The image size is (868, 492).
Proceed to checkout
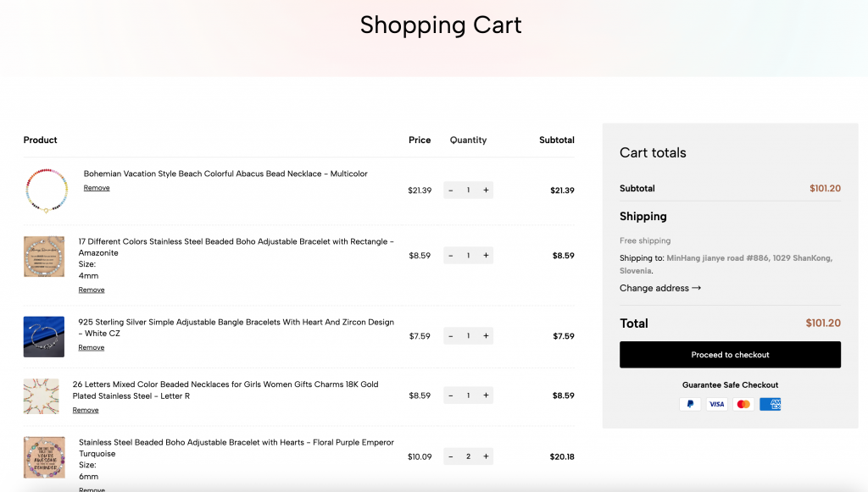(x=730, y=354)
